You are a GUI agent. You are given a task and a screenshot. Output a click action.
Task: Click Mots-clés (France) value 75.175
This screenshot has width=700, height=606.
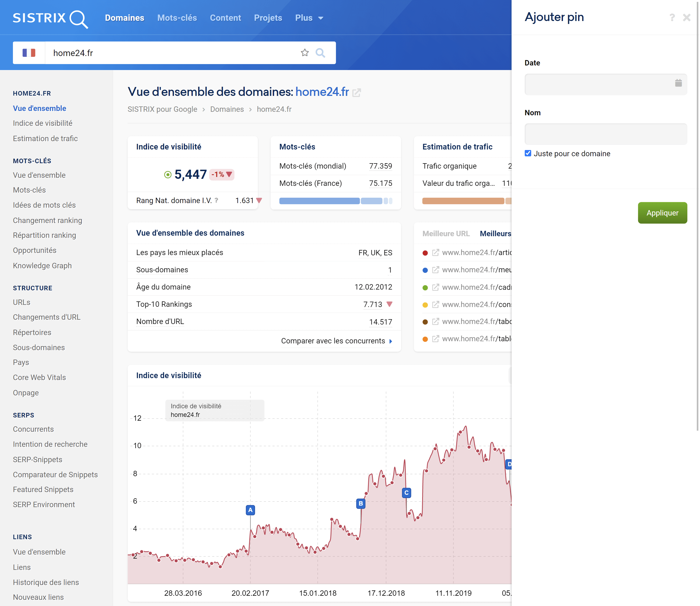[381, 183]
